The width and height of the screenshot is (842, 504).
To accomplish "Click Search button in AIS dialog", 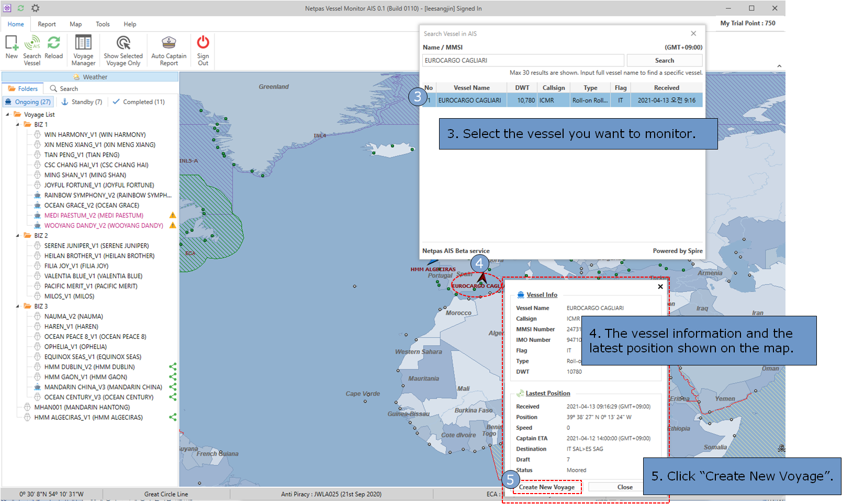I will tap(664, 61).
